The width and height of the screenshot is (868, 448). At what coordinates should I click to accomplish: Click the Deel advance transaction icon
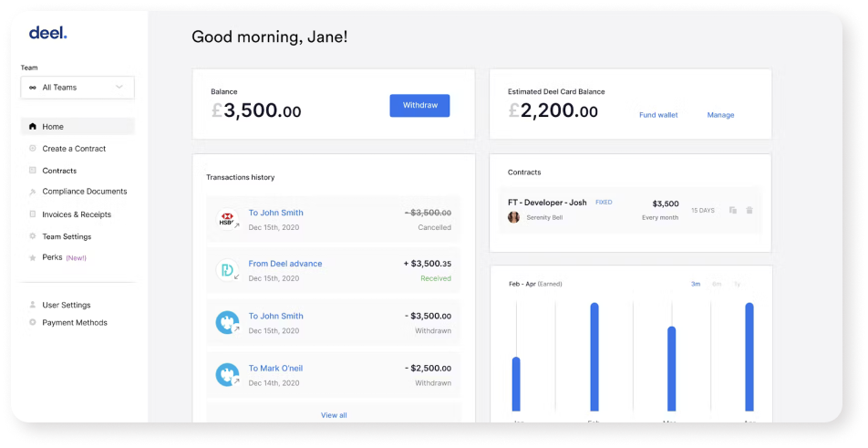pos(226,271)
